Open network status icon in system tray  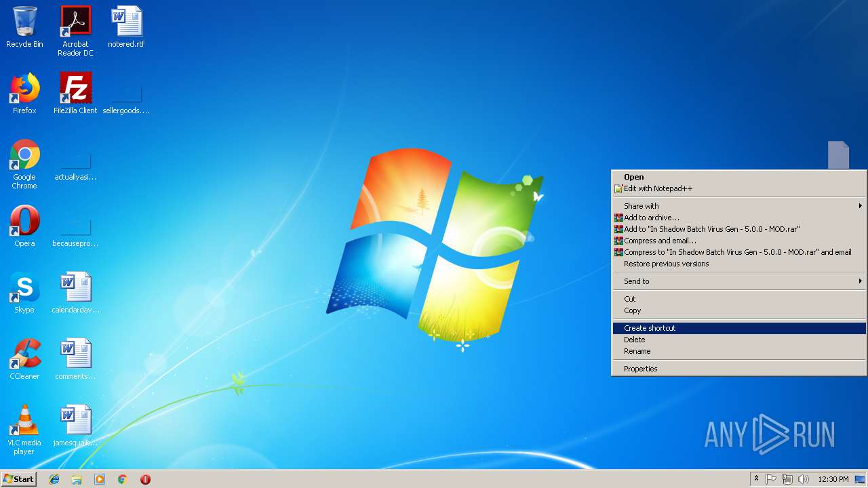pyautogui.click(x=787, y=479)
